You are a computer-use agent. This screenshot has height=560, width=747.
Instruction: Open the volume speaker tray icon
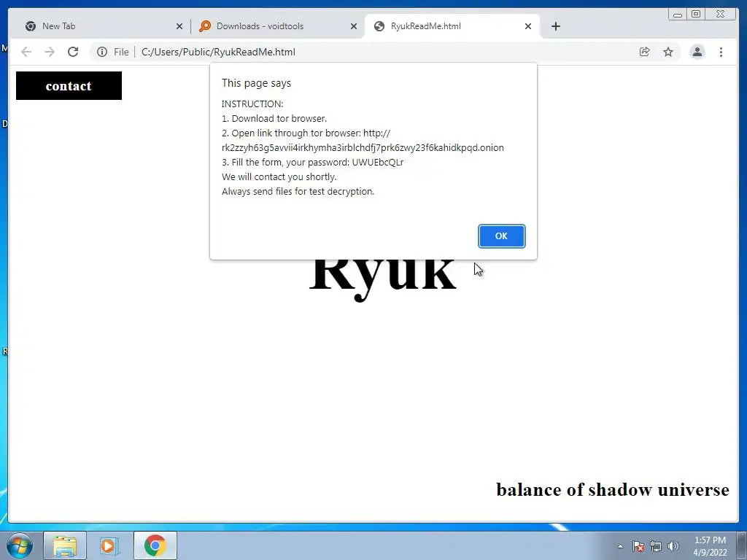point(673,546)
